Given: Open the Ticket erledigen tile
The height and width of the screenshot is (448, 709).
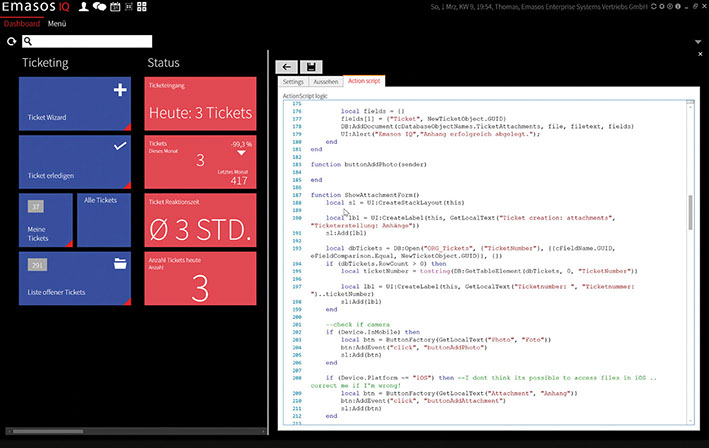Looking at the screenshot, I should (x=75, y=161).
